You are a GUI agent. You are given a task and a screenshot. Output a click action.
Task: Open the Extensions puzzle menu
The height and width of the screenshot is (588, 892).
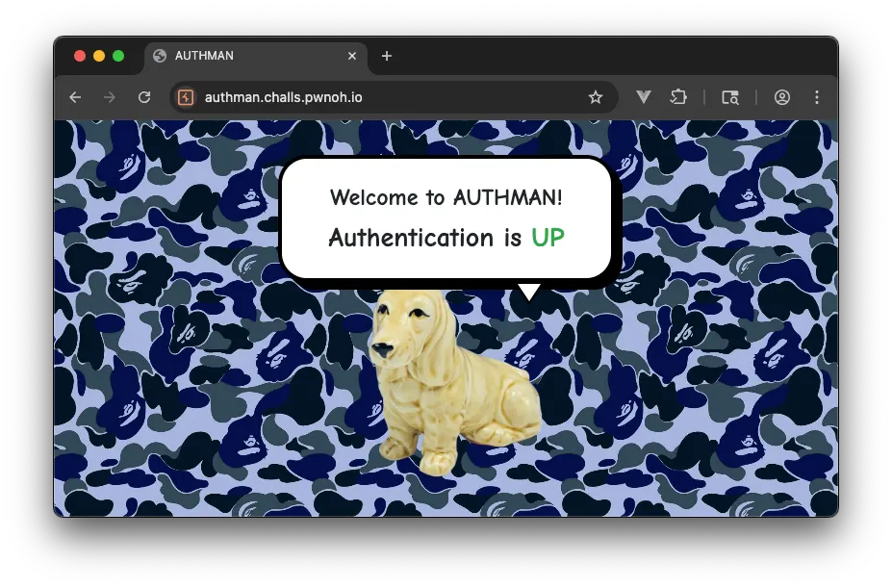click(678, 97)
